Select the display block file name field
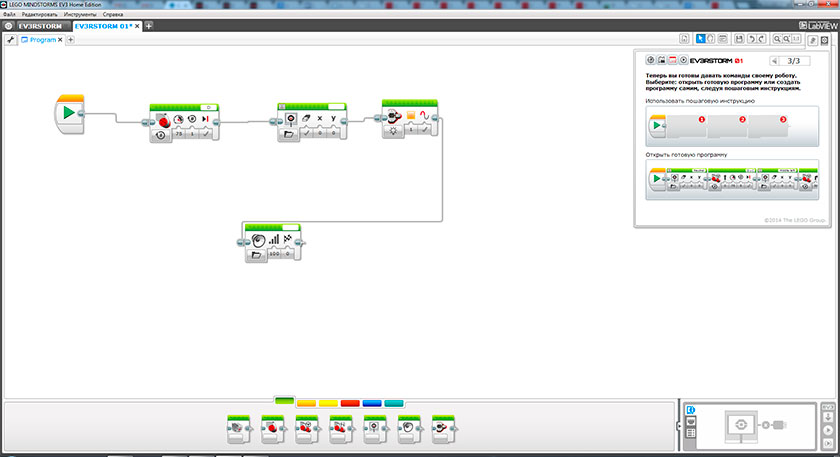The height and width of the screenshot is (457, 840). (336, 107)
